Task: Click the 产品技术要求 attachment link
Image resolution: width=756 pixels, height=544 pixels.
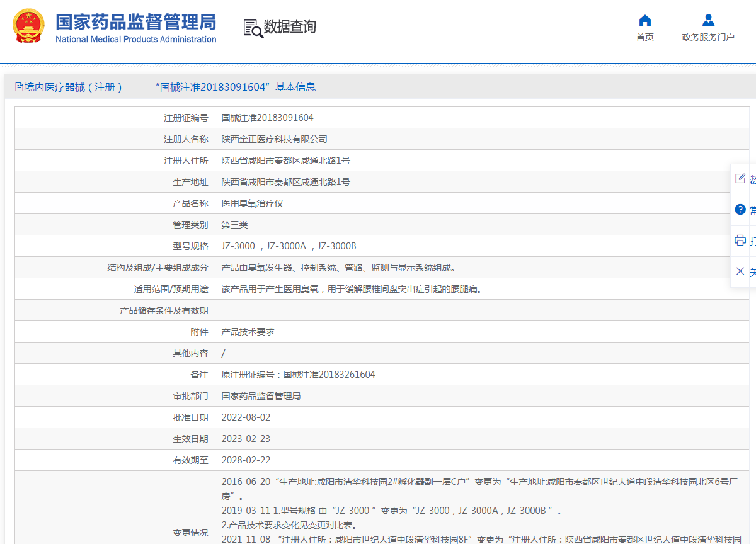Action: tap(248, 332)
